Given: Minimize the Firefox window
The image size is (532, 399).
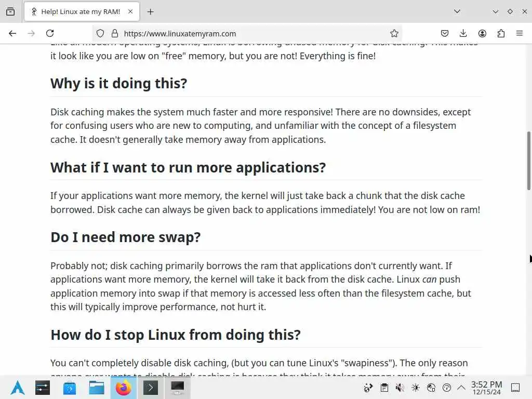Looking at the screenshot, I should [x=495, y=11].
